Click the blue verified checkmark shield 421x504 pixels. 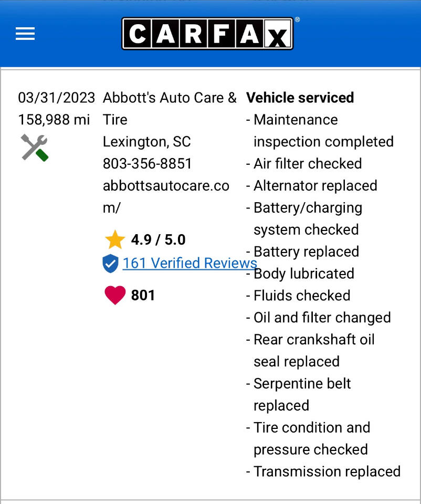(110, 263)
